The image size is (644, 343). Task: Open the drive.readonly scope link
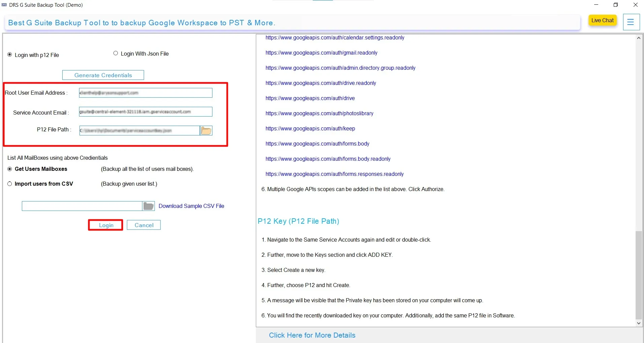pyautogui.click(x=321, y=83)
